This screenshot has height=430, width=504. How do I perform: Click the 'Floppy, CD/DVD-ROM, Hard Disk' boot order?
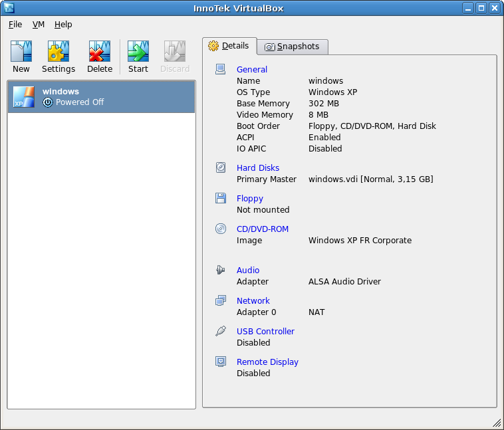click(x=372, y=126)
